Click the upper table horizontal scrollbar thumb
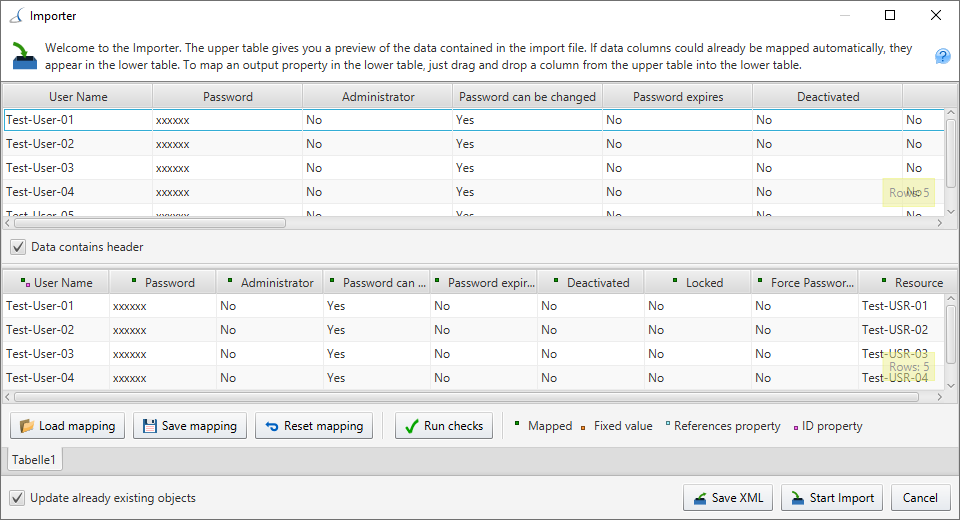 point(150,223)
